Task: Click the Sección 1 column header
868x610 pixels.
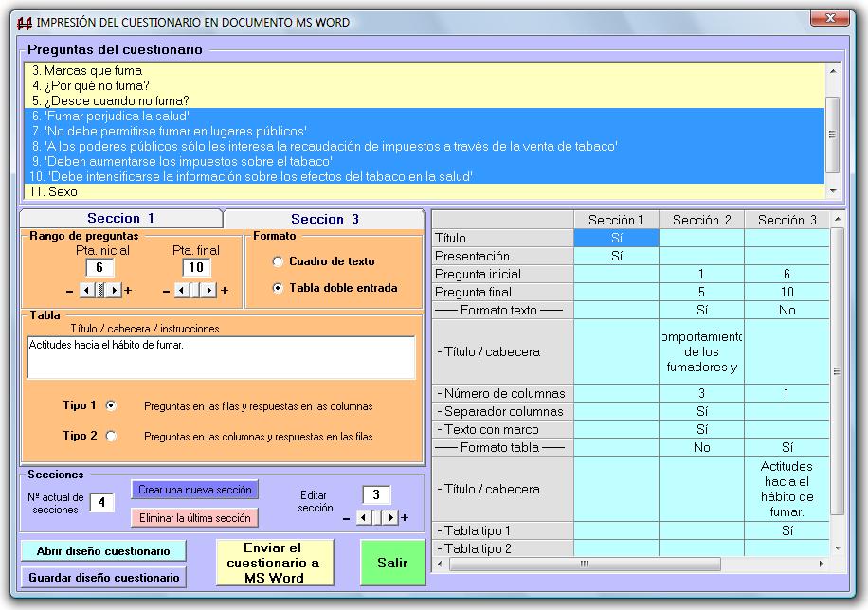Action: 616,220
